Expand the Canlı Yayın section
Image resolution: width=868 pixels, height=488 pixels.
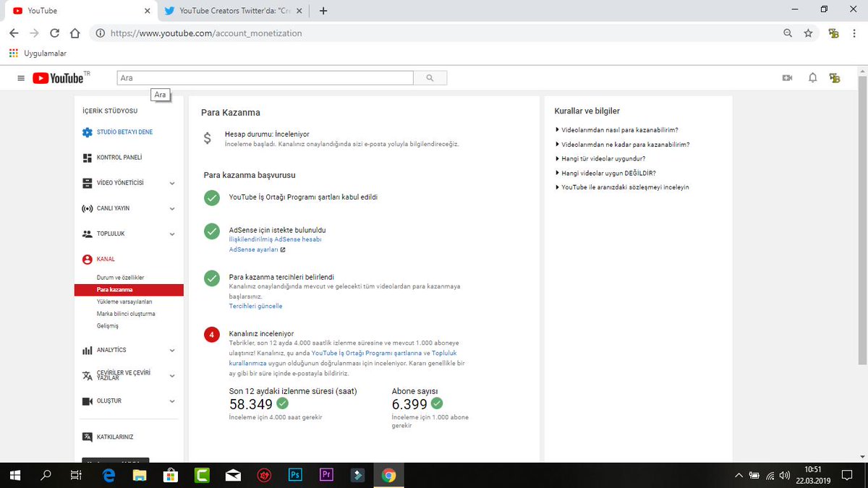pos(172,209)
